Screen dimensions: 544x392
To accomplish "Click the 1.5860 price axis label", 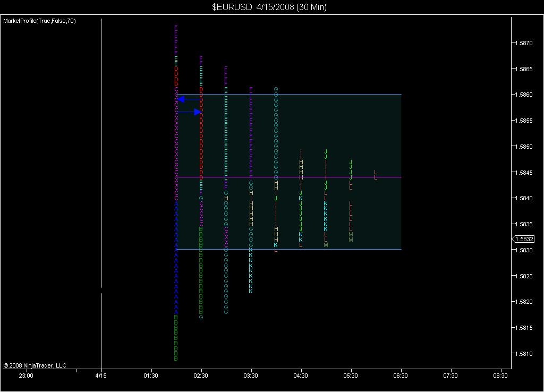I will coord(524,95).
